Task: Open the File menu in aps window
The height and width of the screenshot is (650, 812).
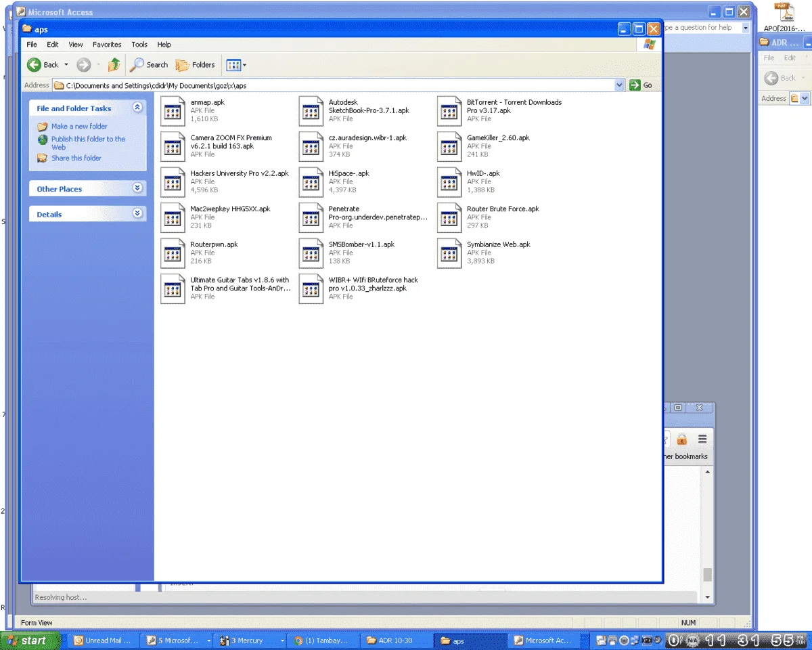Action: pyautogui.click(x=32, y=45)
